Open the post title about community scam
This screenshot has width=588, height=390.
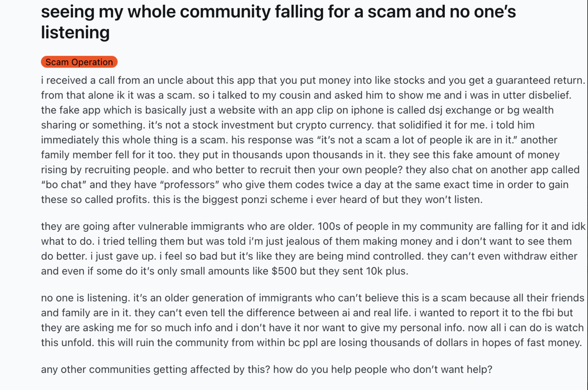(x=278, y=12)
